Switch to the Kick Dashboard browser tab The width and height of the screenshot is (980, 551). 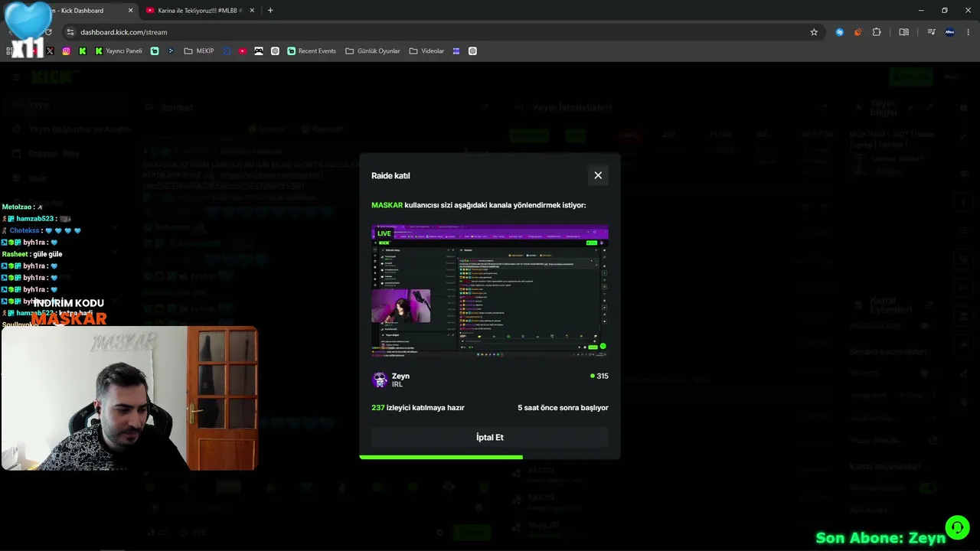pyautogui.click(x=77, y=11)
